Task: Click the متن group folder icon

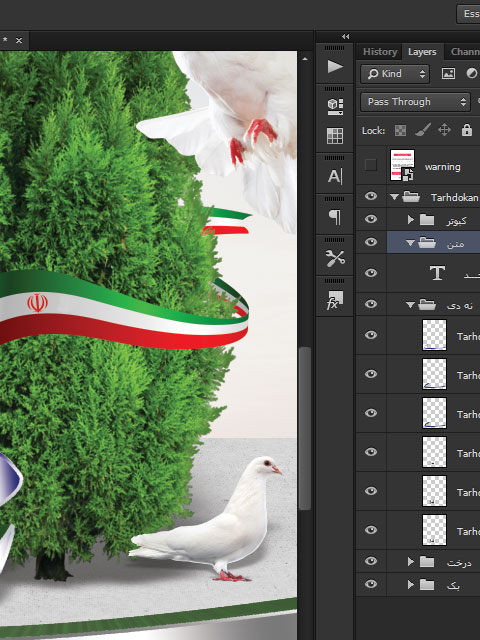Action: (427, 243)
